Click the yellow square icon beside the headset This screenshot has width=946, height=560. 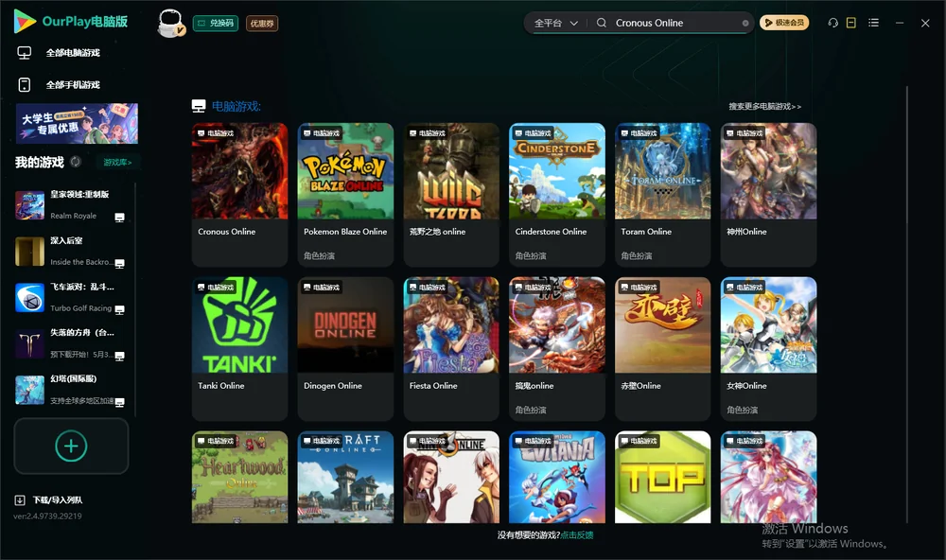(x=851, y=23)
